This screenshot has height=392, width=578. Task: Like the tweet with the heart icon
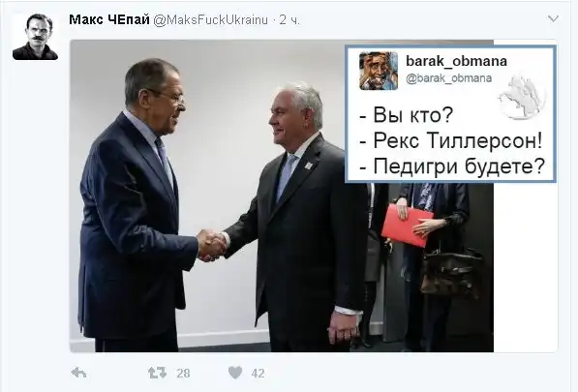pos(235,373)
